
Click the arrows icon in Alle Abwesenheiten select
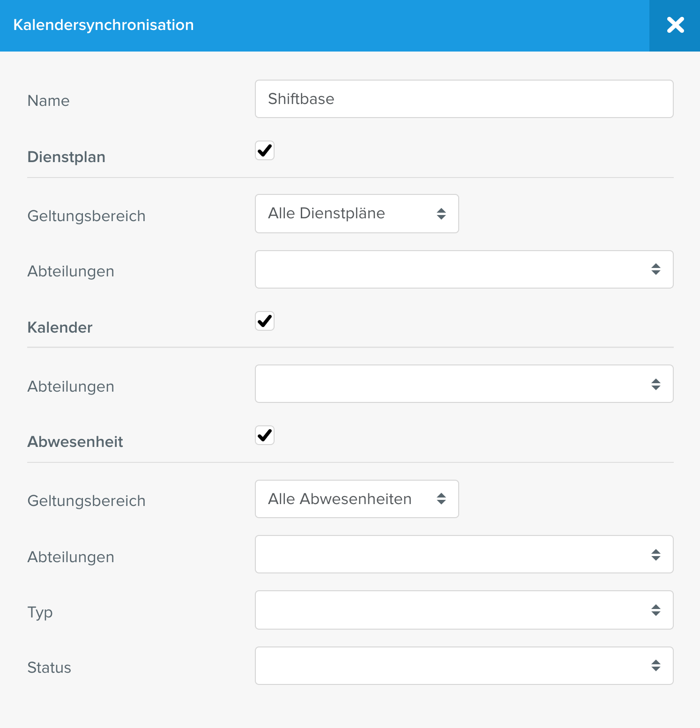441,498
